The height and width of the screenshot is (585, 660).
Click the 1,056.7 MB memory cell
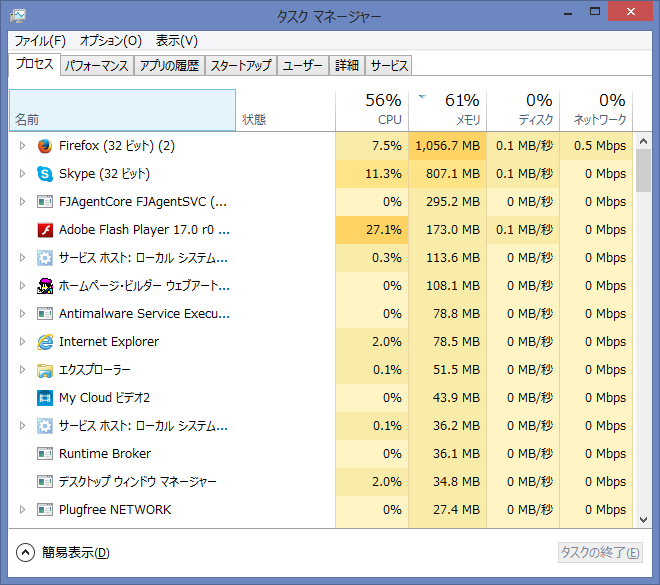[x=447, y=146]
